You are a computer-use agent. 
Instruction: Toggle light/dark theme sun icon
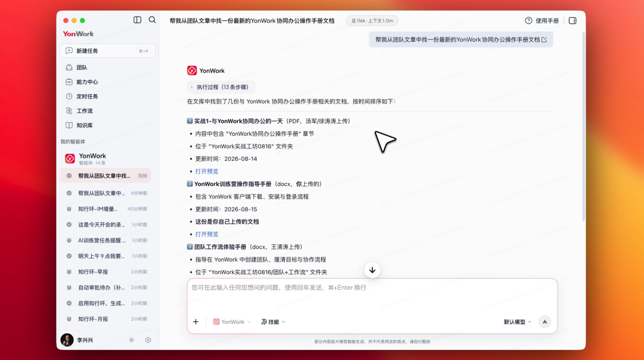pyautogui.click(x=131, y=340)
